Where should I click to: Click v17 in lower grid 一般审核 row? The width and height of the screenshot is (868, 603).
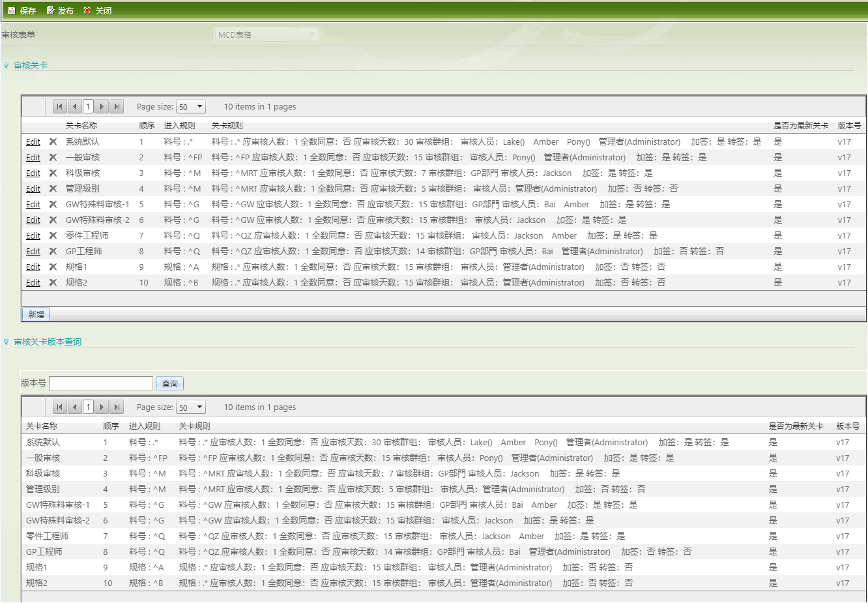[x=843, y=458]
